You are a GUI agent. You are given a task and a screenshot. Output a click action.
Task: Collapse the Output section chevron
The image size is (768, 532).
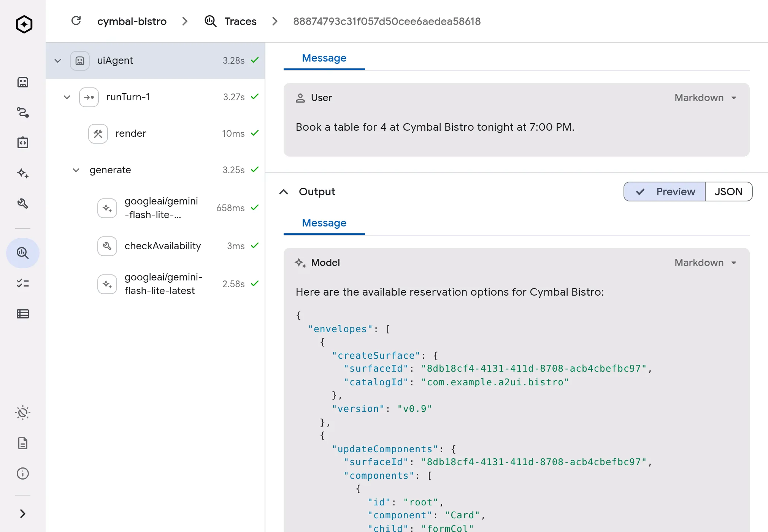tap(284, 192)
